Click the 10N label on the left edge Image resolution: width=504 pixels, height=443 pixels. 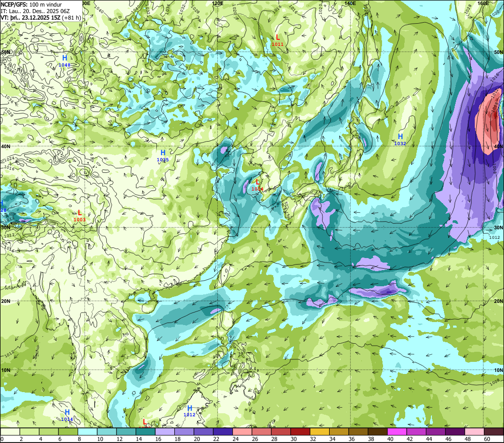click(6, 370)
